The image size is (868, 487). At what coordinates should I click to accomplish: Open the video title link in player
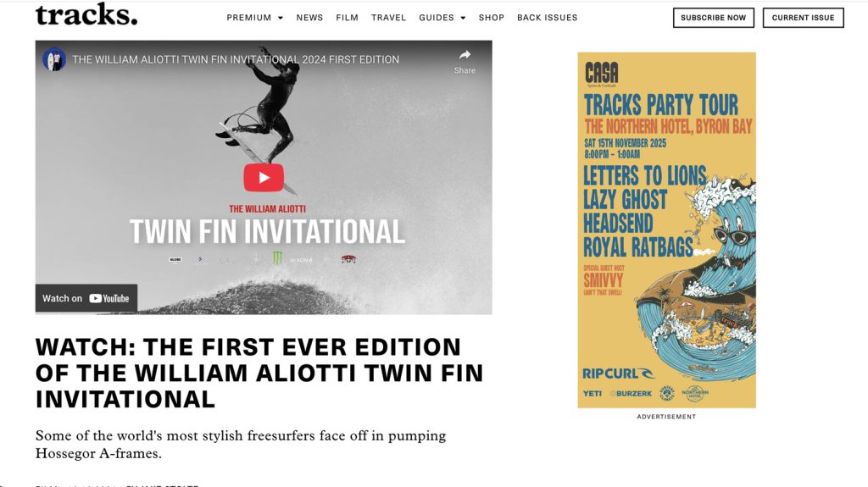coord(236,59)
